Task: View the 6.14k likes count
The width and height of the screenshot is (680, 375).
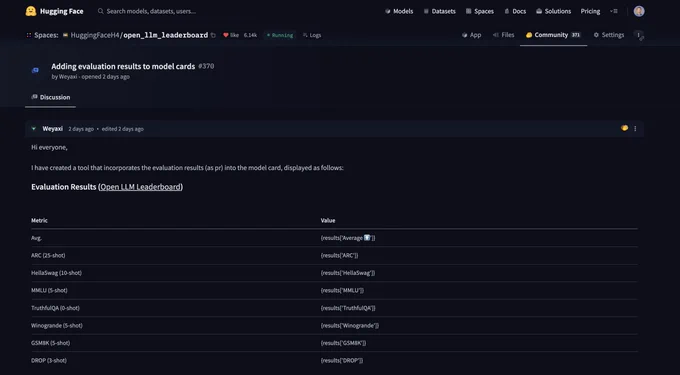Action: click(250, 35)
